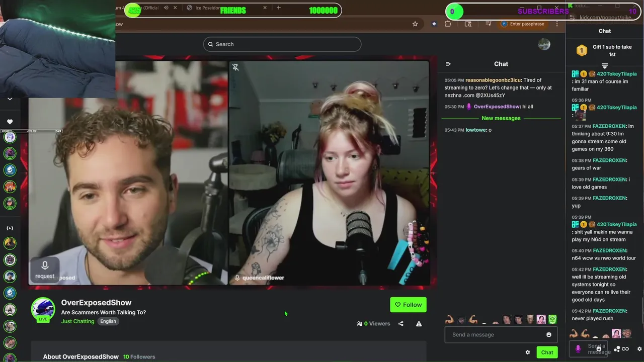Click the muted microphone icon on right video
This screenshot has height=362, width=644.
235,67
